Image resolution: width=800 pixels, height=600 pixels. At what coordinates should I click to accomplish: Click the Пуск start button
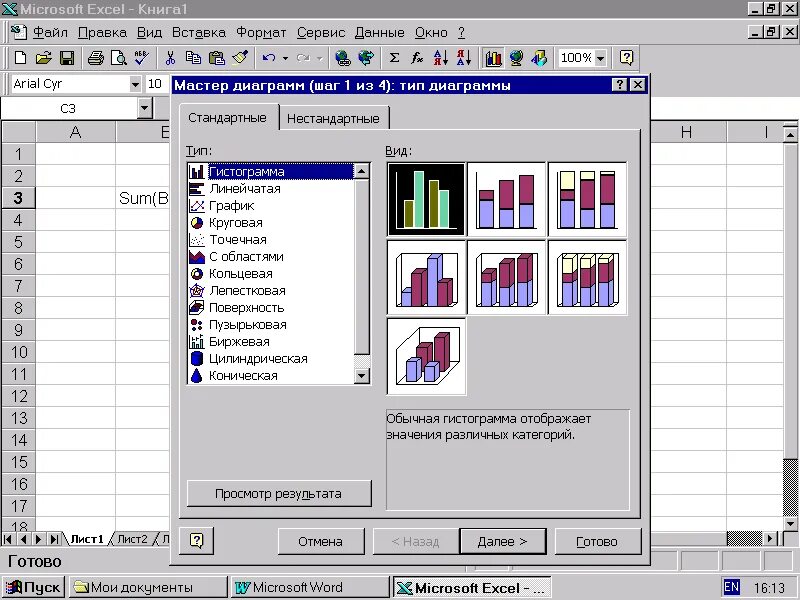34,588
